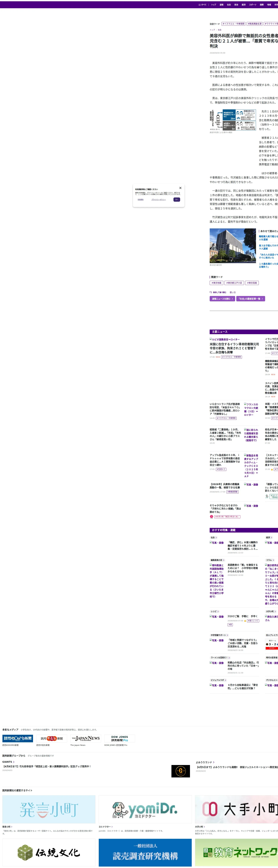
Task: Click the 大手小町 banner logo
Action: pyautogui.click(x=236, y=809)
